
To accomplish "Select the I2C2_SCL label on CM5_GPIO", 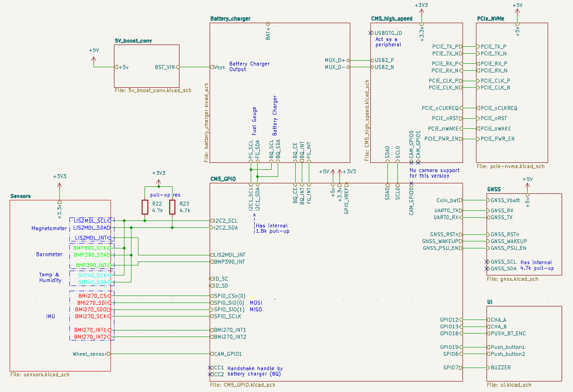I will click(225, 221).
